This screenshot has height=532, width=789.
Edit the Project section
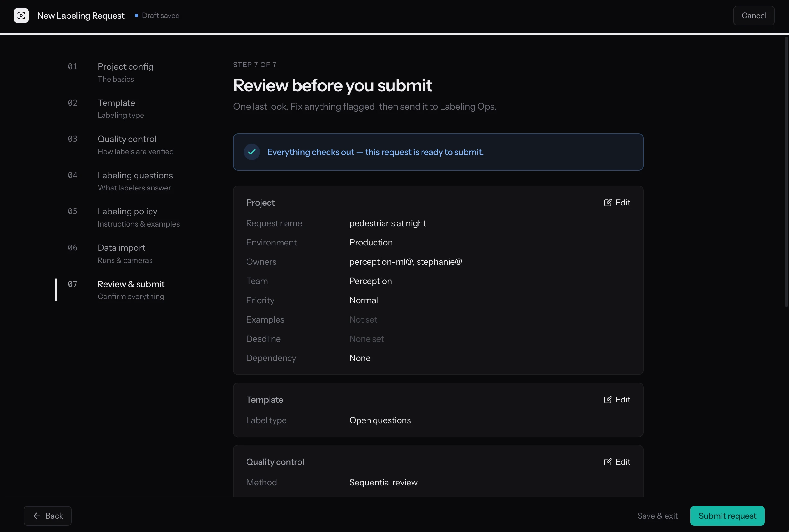pyautogui.click(x=617, y=203)
